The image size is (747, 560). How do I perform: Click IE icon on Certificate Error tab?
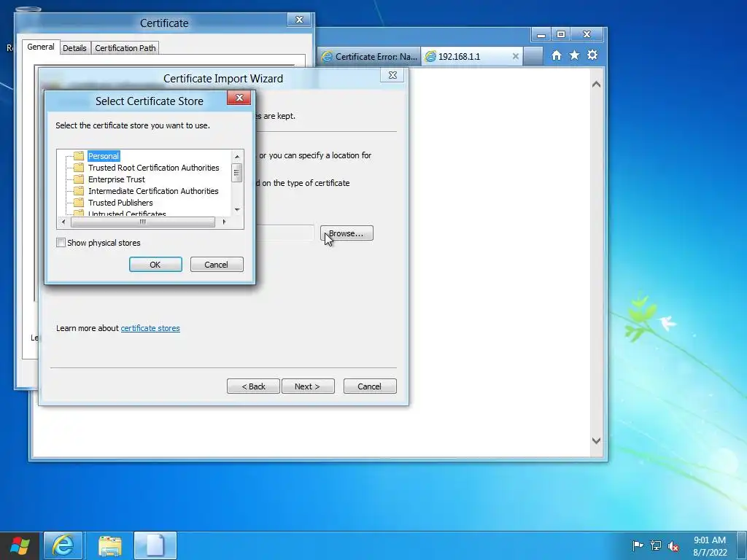pos(328,57)
